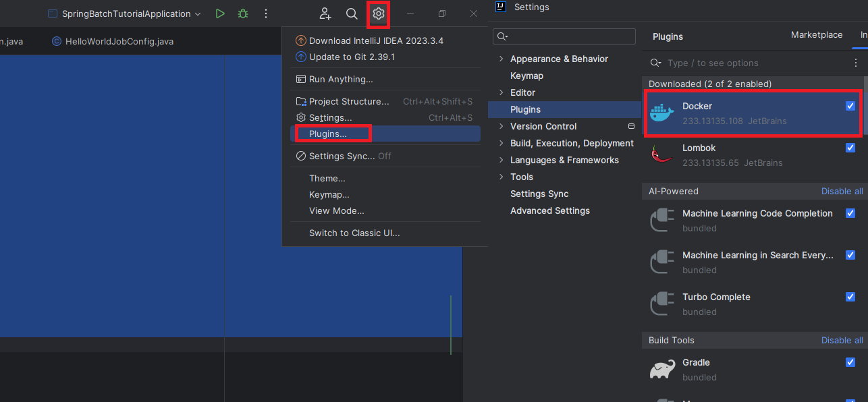Expand the Version Control settings node
Screen dimensions: 868x402
pyautogui.click(x=501, y=126)
